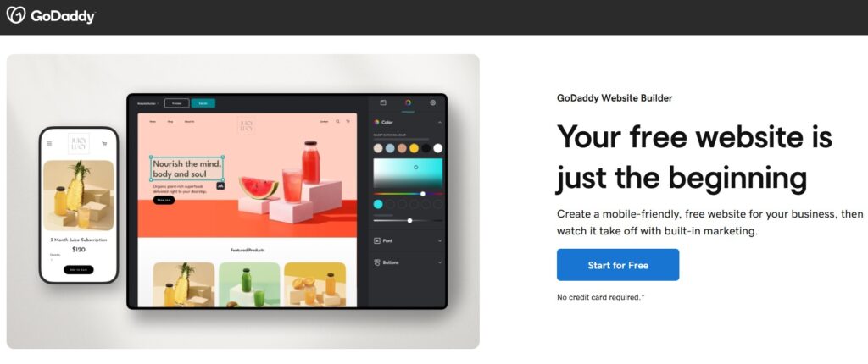Image resolution: width=868 pixels, height=364 pixels.
Task: Collapse the Color section chevron
Action: tap(440, 122)
